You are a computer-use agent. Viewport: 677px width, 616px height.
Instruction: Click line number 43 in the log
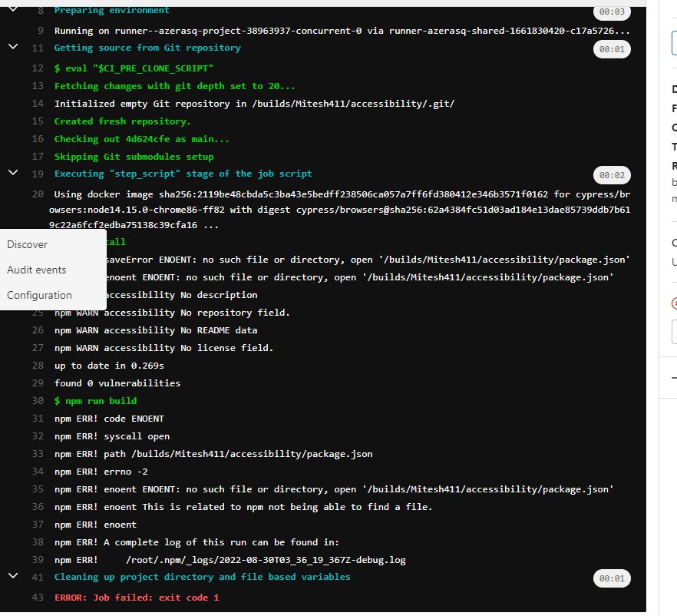38,598
